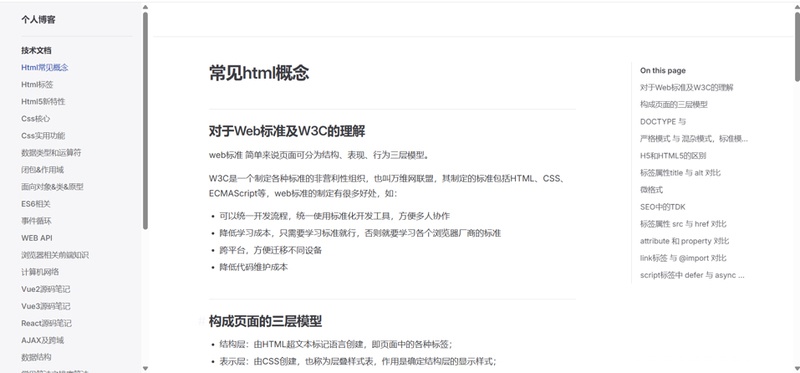Jump to 对于Web标准及W3C的理解 outline link

pyautogui.click(x=687, y=88)
